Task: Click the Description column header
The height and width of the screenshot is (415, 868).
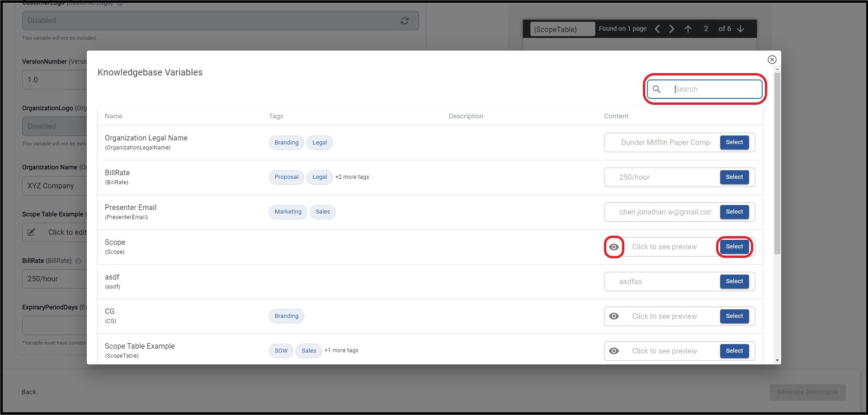Action: point(466,116)
